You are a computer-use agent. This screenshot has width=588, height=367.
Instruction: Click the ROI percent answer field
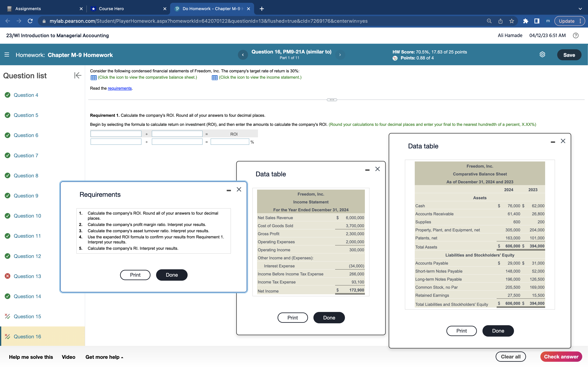point(230,142)
